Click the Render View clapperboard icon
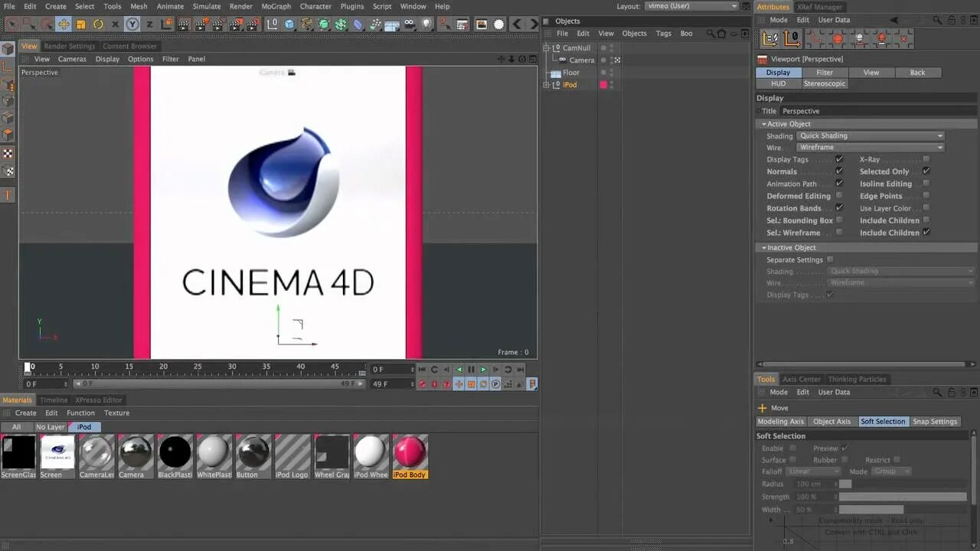This screenshot has height=551, width=980. click(184, 24)
